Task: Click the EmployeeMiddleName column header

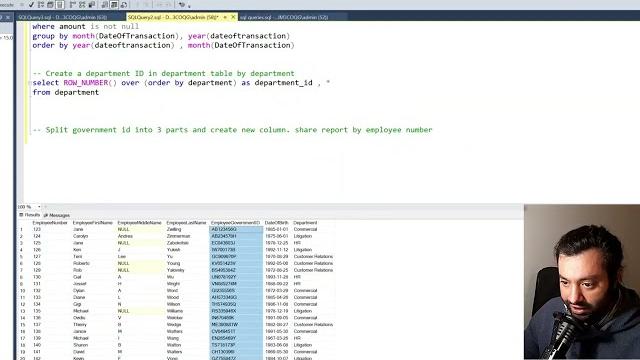Action: (x=140, y=223)
